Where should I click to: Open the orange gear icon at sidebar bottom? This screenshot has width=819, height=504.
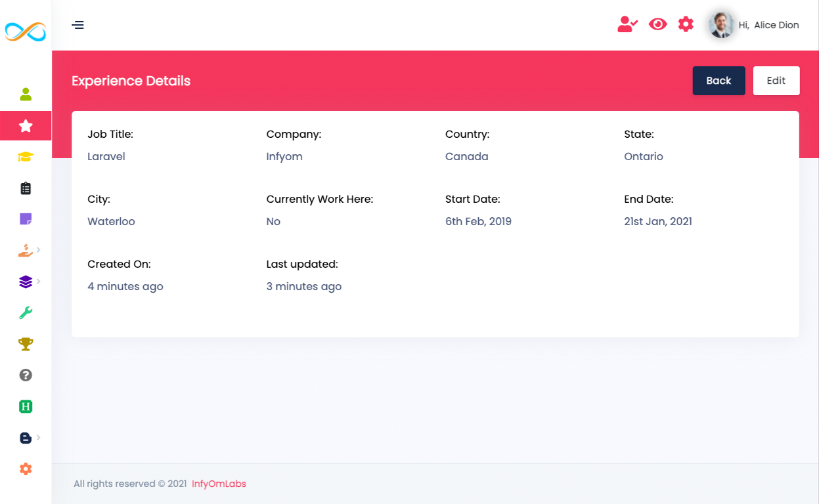pyautogui.click(x=26, y=469)
